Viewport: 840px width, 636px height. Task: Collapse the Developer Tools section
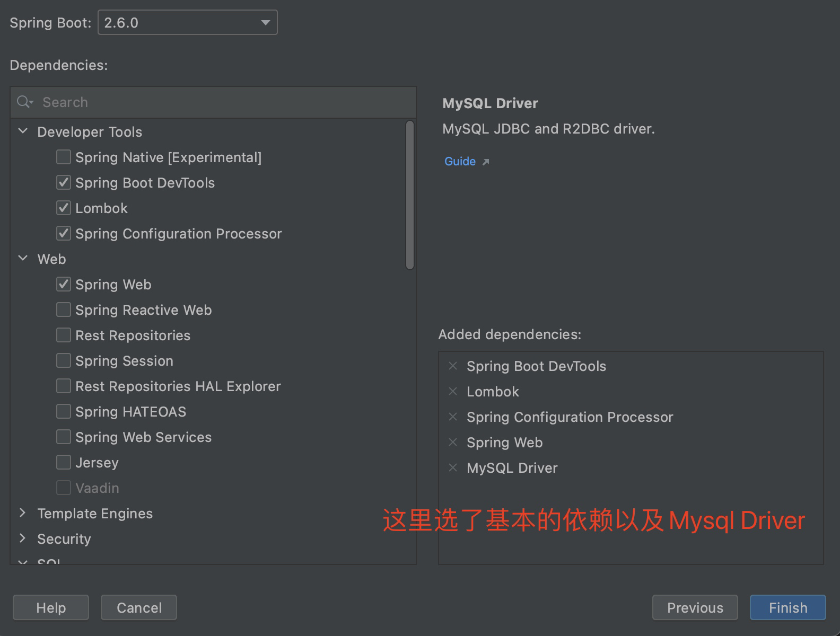click(23, 131)
